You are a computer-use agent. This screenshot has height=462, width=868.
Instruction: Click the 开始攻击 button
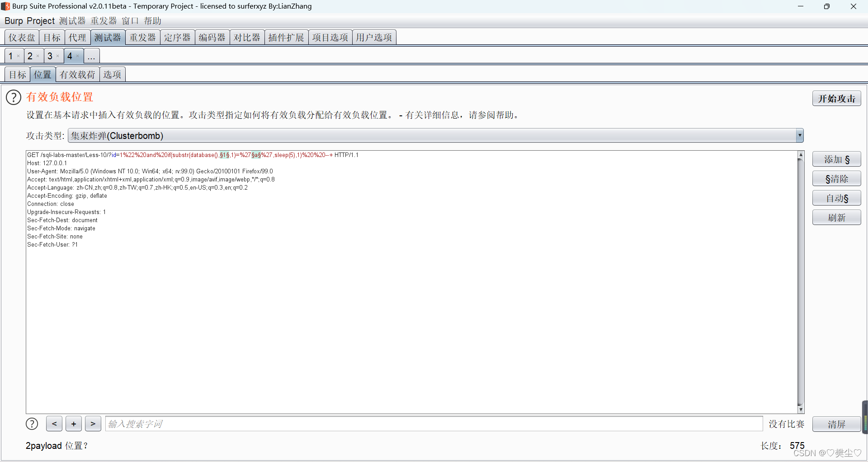[836, 98]
